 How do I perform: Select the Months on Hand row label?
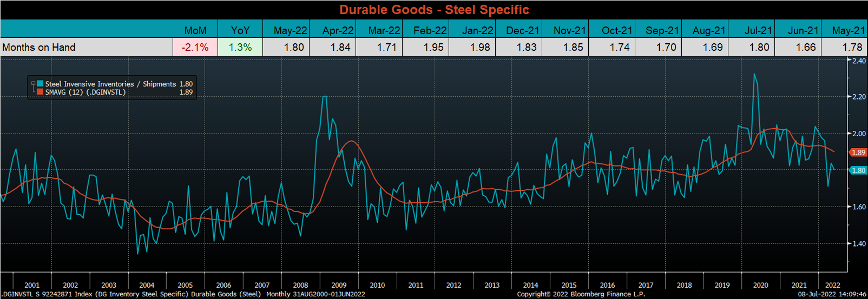[x=39, y=47]
